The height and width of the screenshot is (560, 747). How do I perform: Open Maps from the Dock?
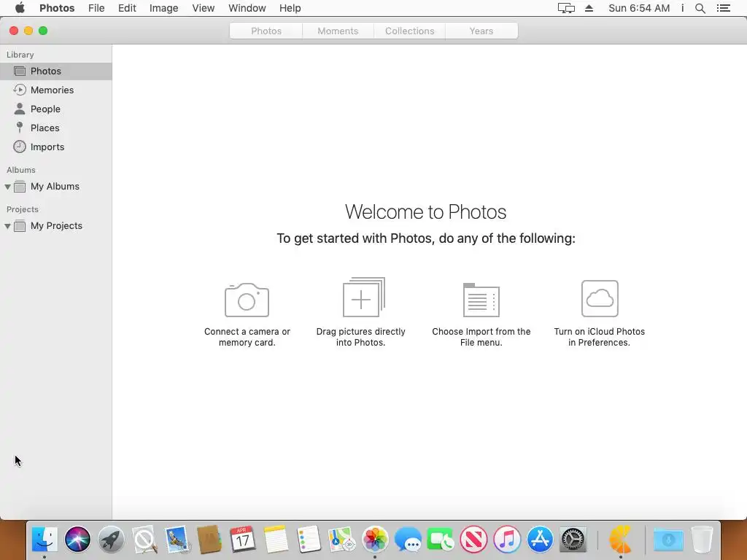coord(341,540)
